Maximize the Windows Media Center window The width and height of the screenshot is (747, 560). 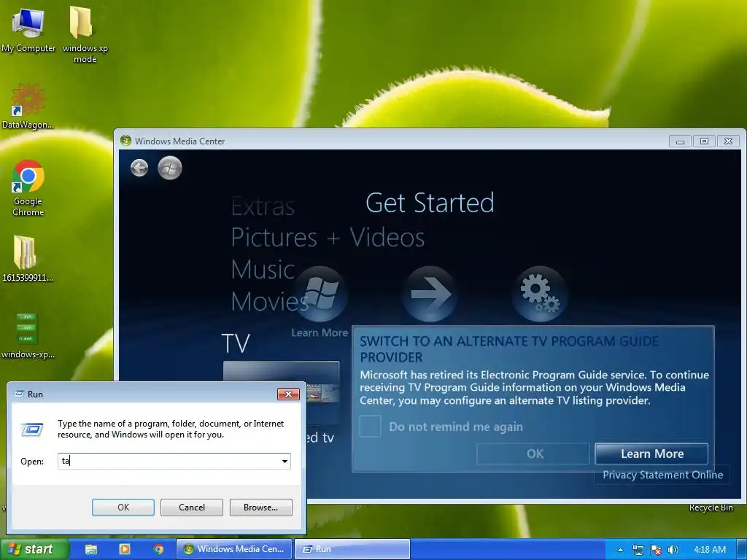coord(704,141)
